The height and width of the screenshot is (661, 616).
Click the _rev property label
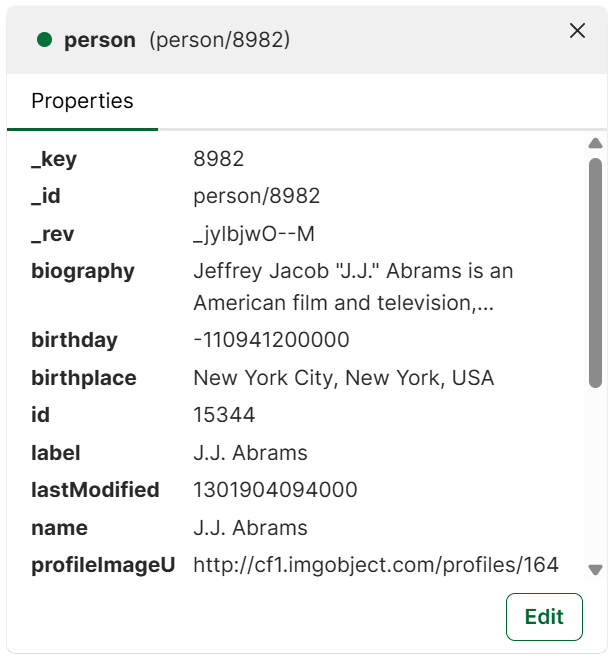[x=53, y=234]
